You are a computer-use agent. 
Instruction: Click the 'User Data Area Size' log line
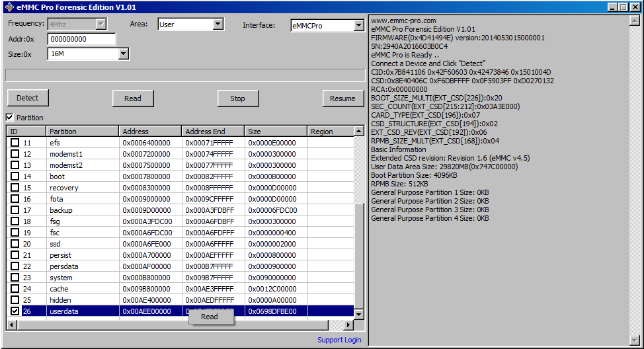[444, 167]
